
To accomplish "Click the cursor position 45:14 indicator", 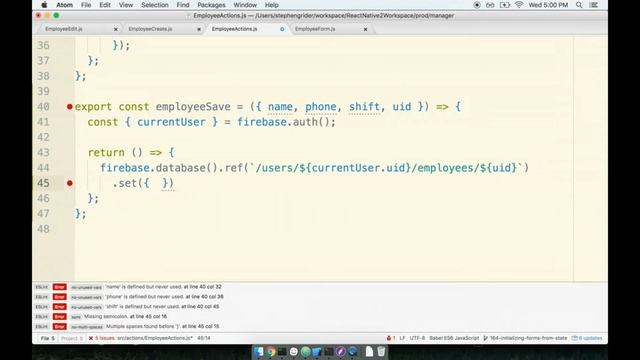I will (x=204, y=338).
